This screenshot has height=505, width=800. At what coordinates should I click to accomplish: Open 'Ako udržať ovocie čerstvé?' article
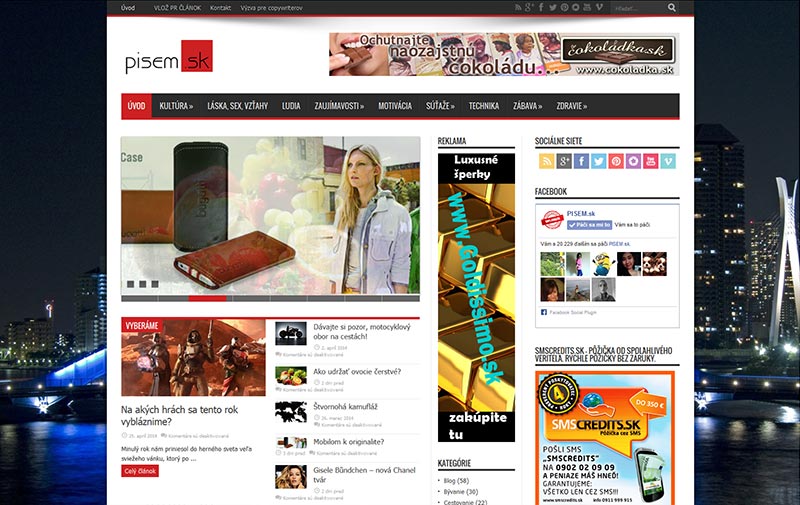tap(357, 371)
